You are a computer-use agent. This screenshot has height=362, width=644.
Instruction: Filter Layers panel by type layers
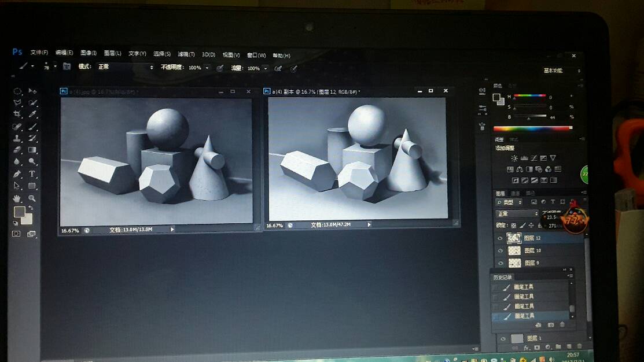tap(553, 202)
